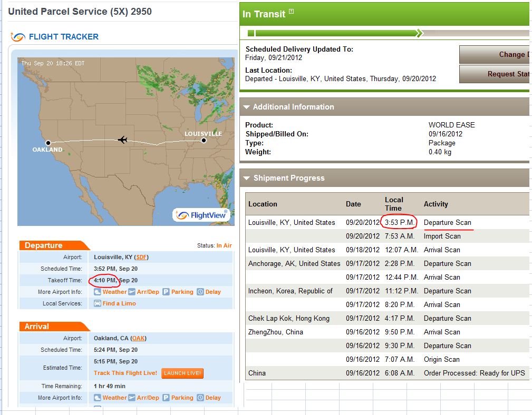Open Arrival Parking link

(x=182, y=398)
